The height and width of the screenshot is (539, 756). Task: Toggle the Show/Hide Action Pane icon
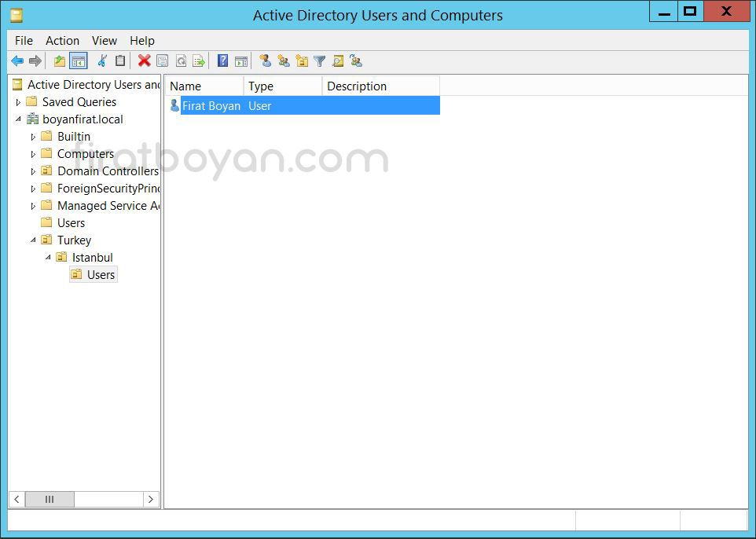(241, 61)
